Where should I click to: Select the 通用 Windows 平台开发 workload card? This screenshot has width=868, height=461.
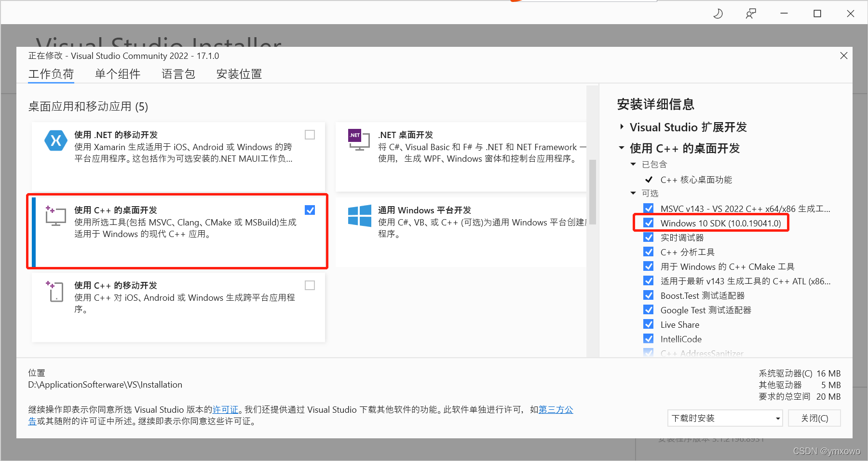461,232
